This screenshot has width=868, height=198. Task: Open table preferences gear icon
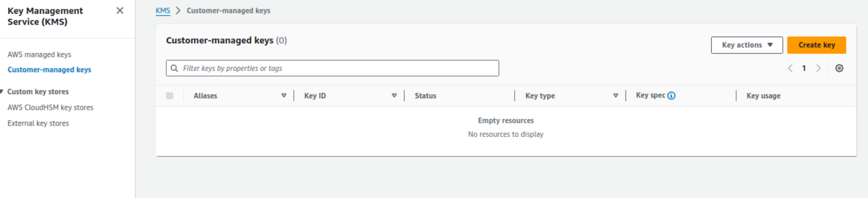[839, 68]
